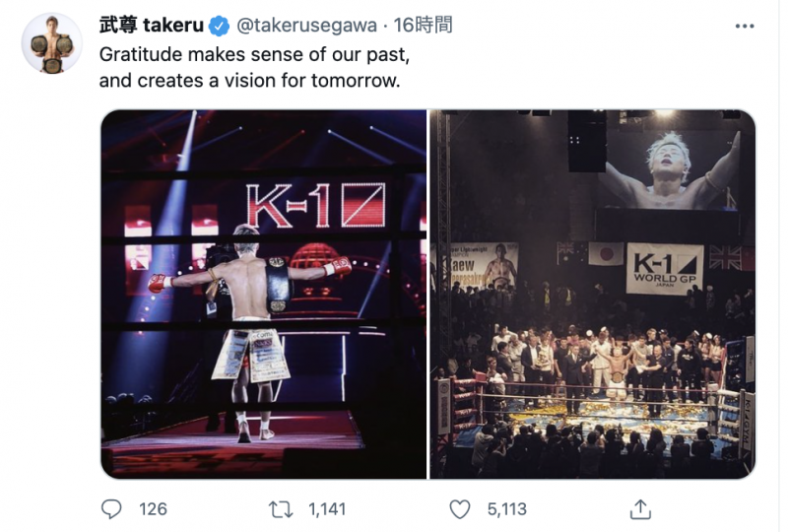Toggle the like heart icon
The height and width of the screenshot is (532, 788).
point(459,508)
